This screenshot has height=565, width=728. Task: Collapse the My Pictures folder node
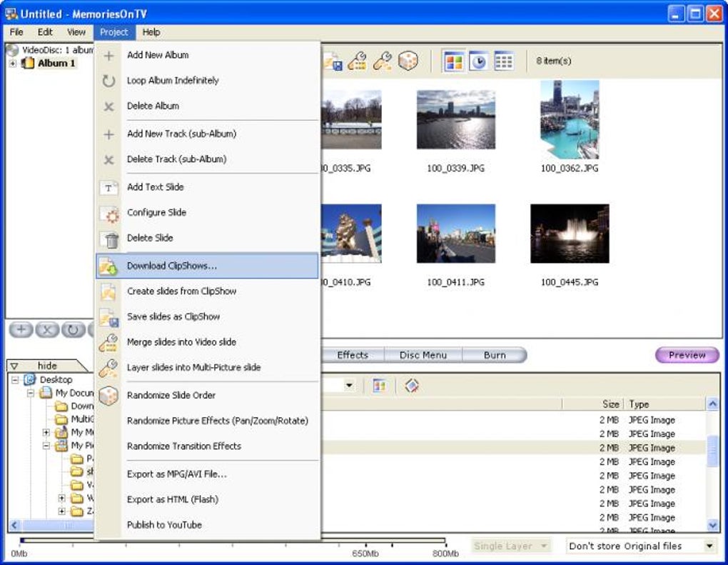click(46, 446)
